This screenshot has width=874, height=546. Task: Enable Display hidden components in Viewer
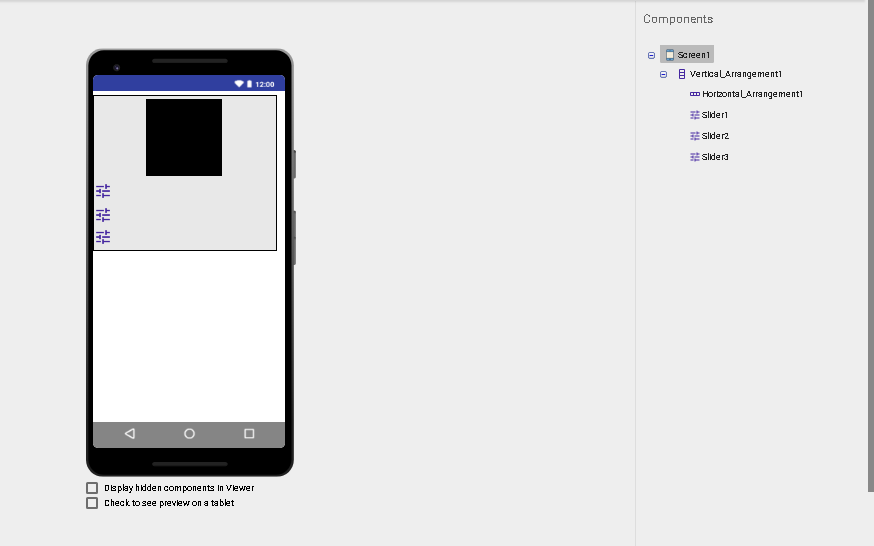click(x=92, y=488)
